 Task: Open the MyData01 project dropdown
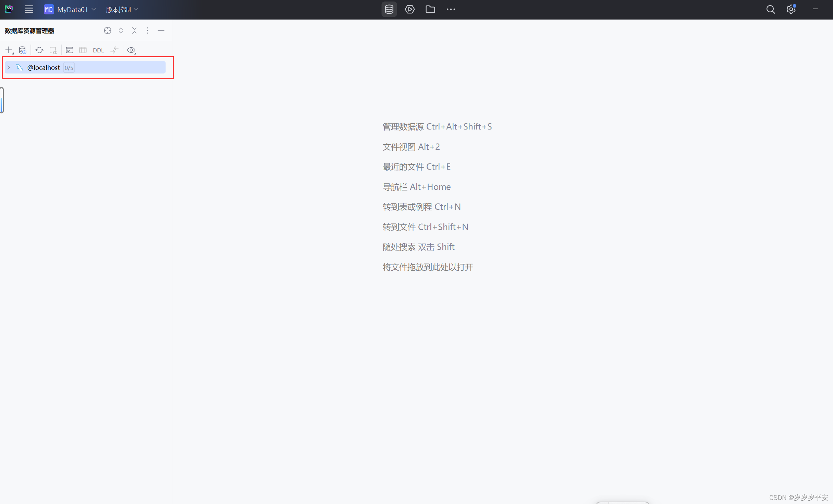(x=70, y=10)
